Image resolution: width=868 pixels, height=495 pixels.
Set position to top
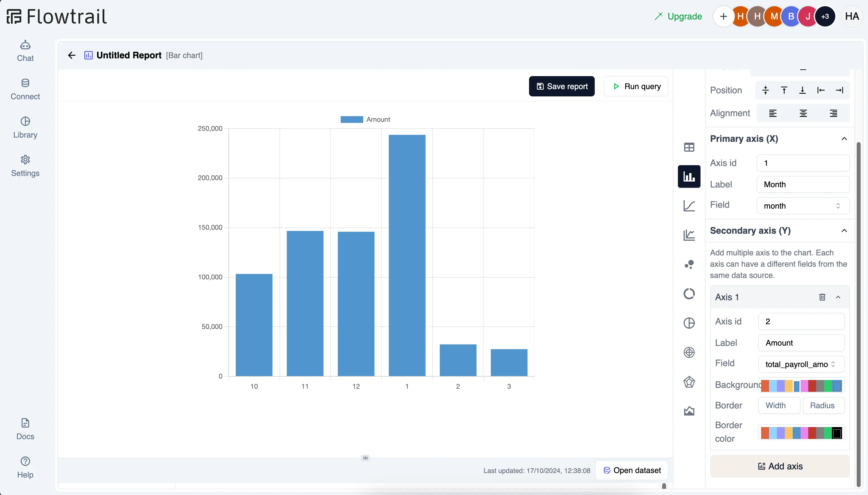coord(784,90)
